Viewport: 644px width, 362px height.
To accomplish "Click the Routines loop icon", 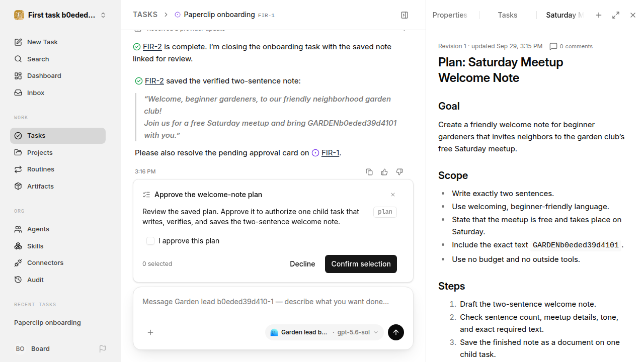I will click(18, 169).
